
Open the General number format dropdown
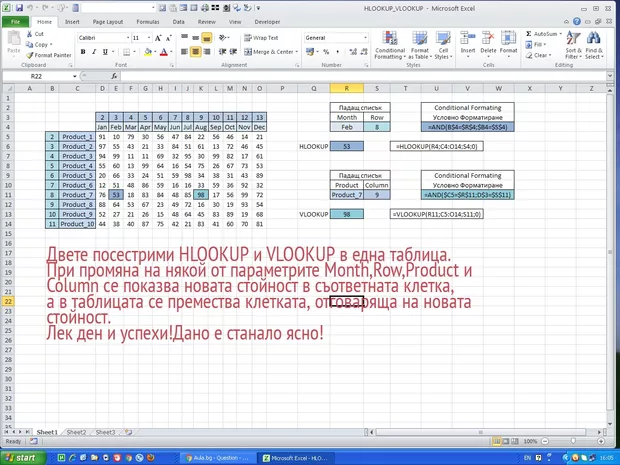coord(365,38)
